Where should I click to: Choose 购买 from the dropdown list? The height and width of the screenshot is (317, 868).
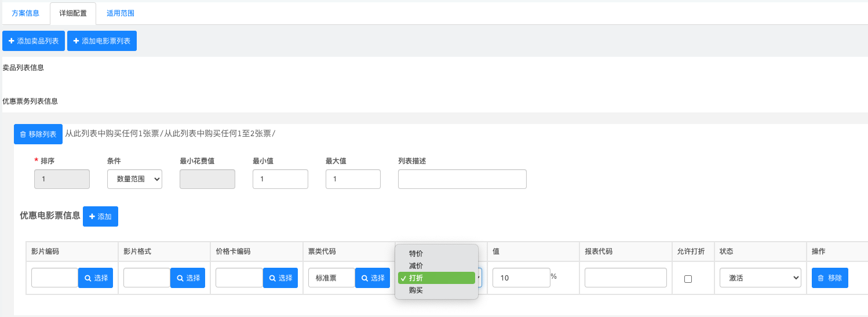click(x=436, y=290)
